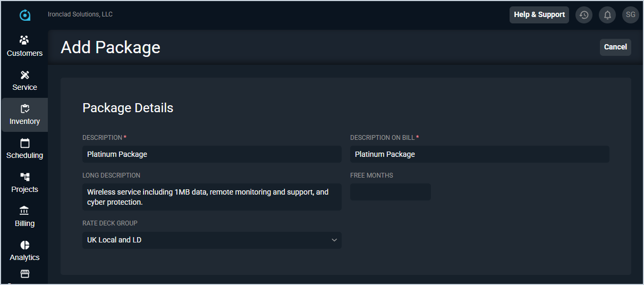The height and width of the screenshot is (285, 644).
Task: Focus the Description input field
Action: (x=212, y=154)
